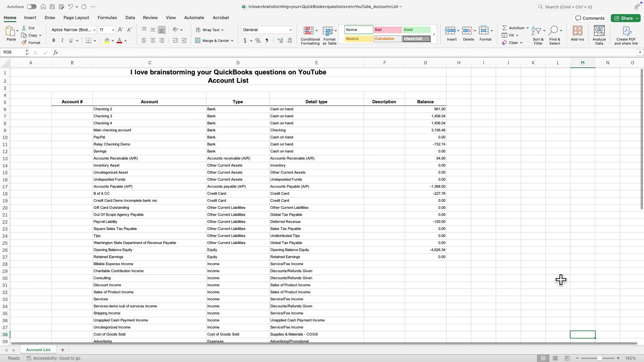This screenshot has height=362, width=644.
Task: Switch to Page Layout view in status bar
Action: [x=555, y=358]
